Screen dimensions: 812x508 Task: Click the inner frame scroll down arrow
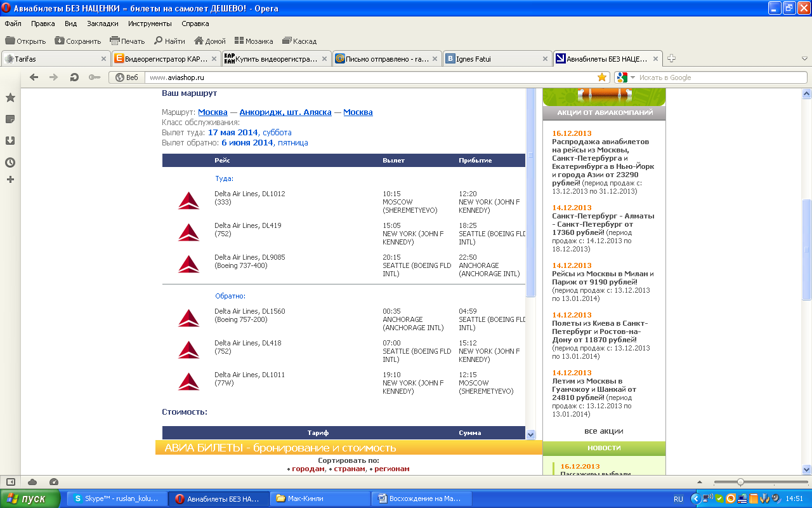pos(531,434)
